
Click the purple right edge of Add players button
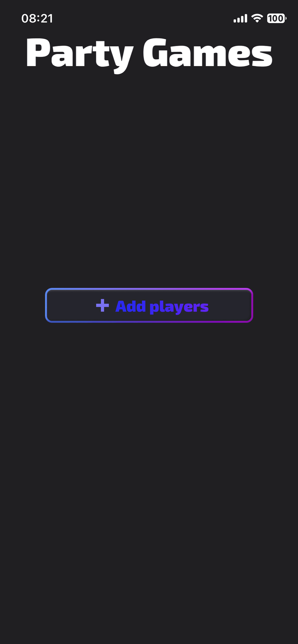252,305
